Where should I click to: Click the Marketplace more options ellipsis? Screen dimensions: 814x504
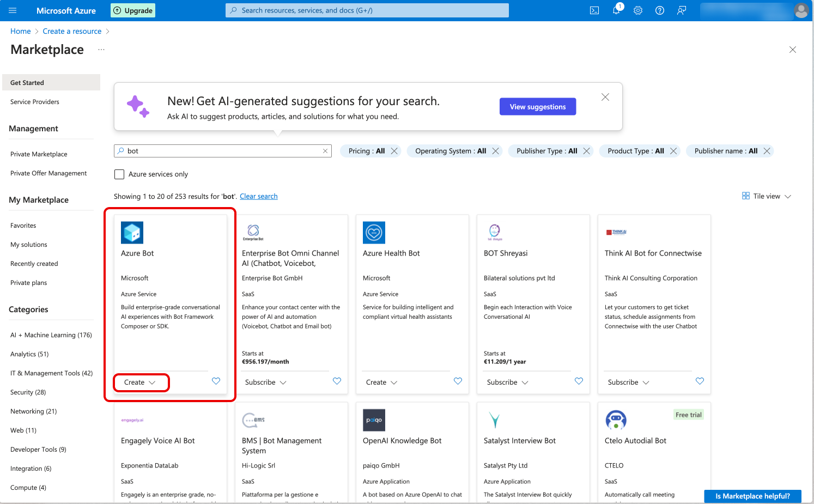[x=101, y=50]
